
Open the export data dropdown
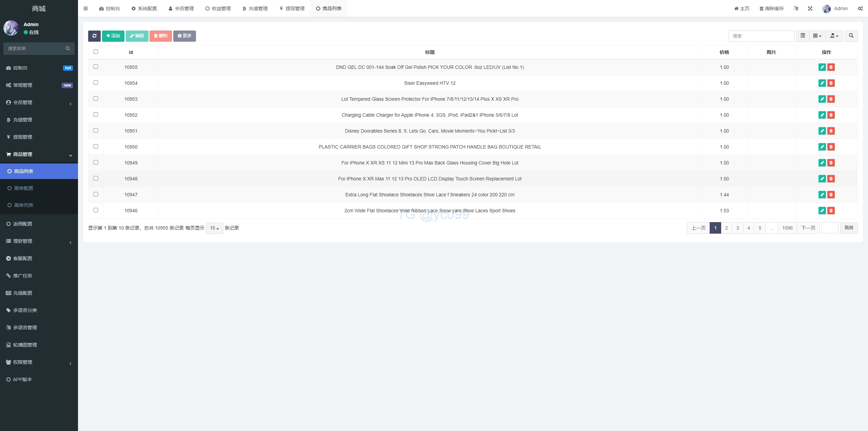click(x=834, y=36)
